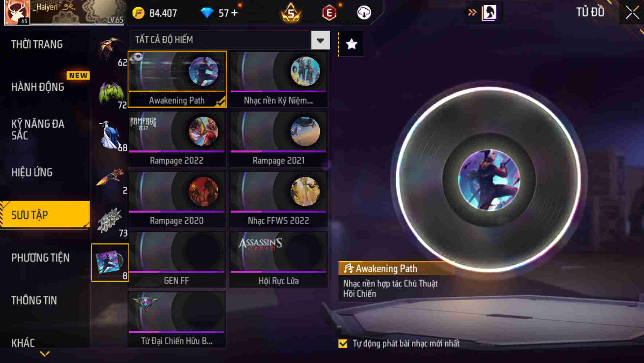Screen dimensions: 644x363
Task: Add diamonds with the plus icon
Action: (234, 13)
